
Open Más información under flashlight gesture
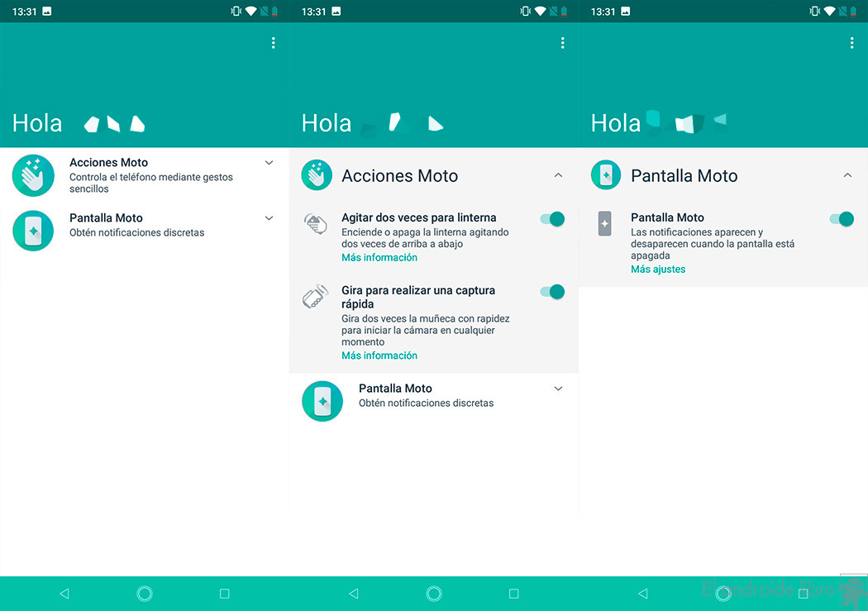pyautogui.click(x=379, y=257)
